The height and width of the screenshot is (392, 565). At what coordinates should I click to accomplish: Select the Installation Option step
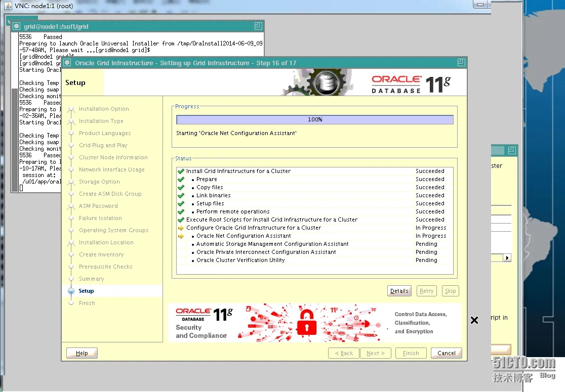[x=104, y=109]
